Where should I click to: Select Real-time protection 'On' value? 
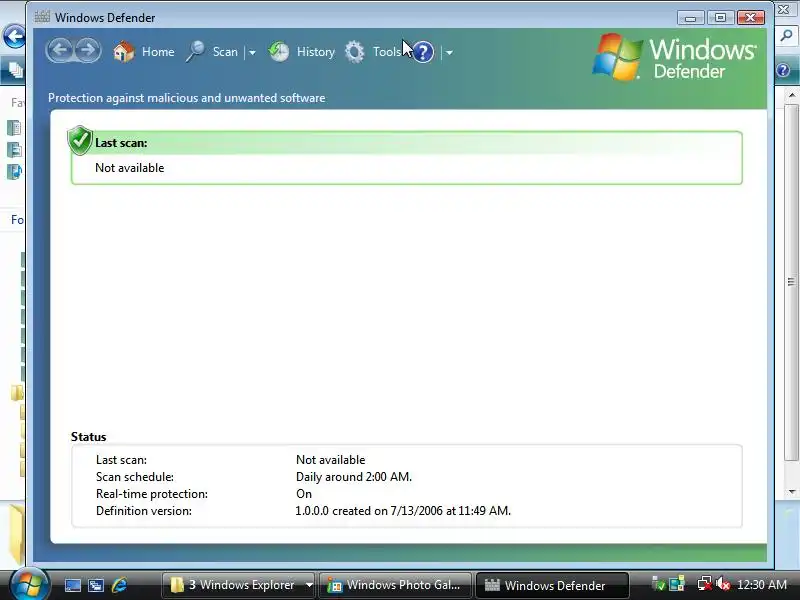[304, 494]
